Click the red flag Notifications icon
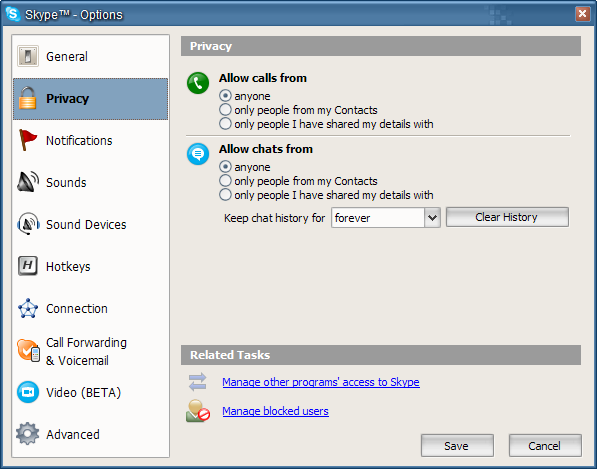 [x=27, y=140]
